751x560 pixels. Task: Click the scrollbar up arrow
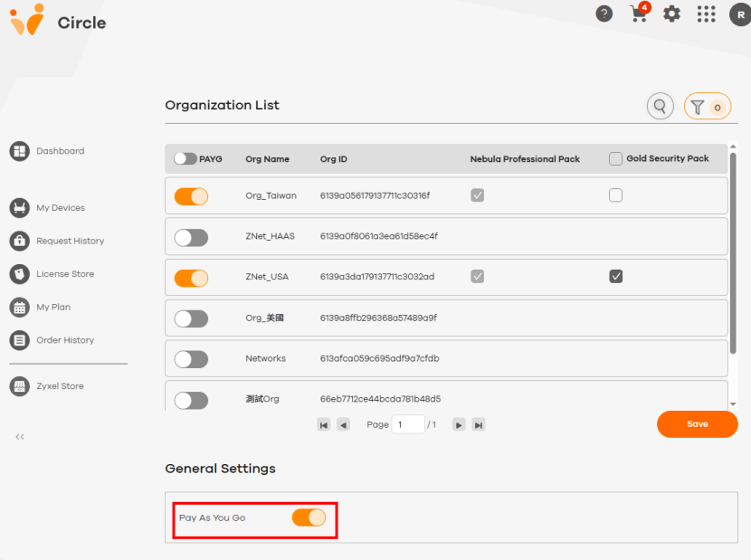(733, 147)
